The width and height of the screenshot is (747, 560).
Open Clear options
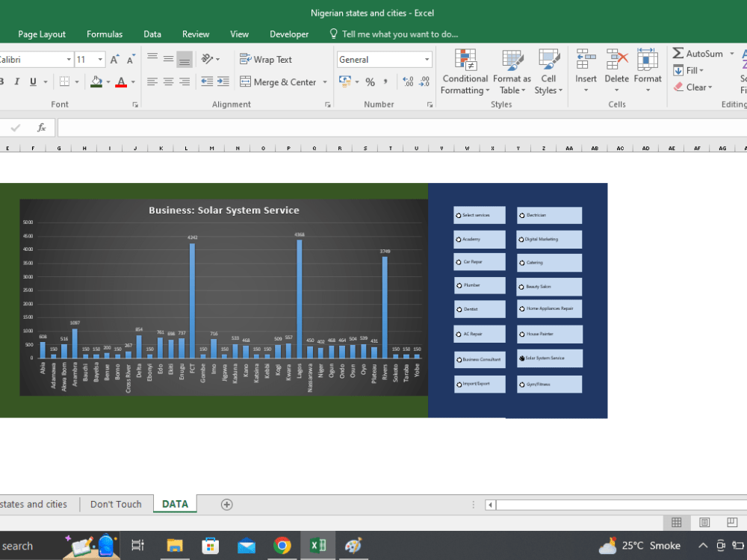coord(693,87)
